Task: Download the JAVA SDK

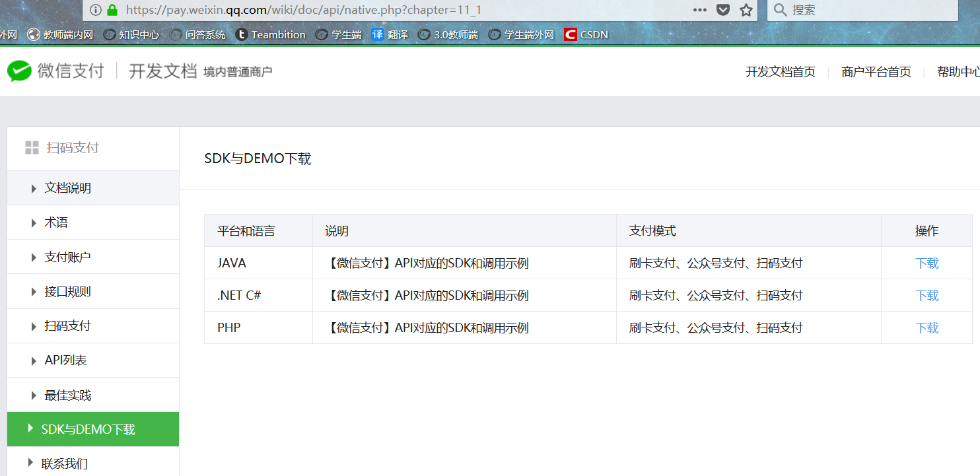Action: click(x=927, y=263)
